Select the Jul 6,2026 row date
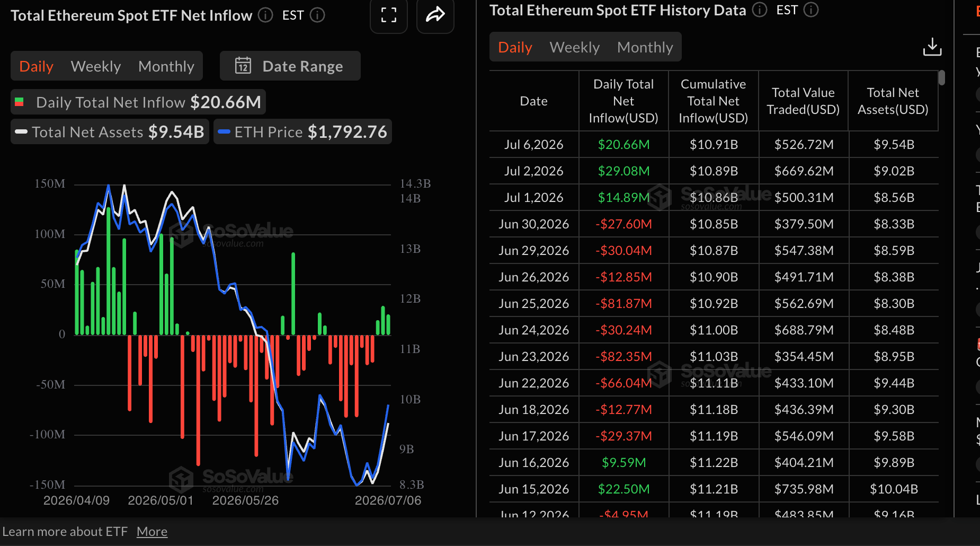Viewport: 980px width, 546px height. (x=534, y=144)
